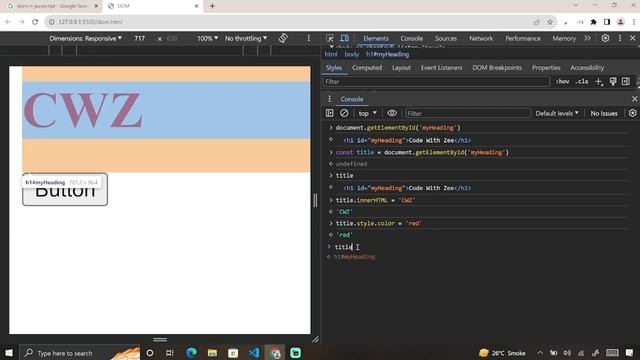The height and width of the screenshot is (360, 640).
Task: Open console drawer three-dots menu
Action: pos(329,99)
